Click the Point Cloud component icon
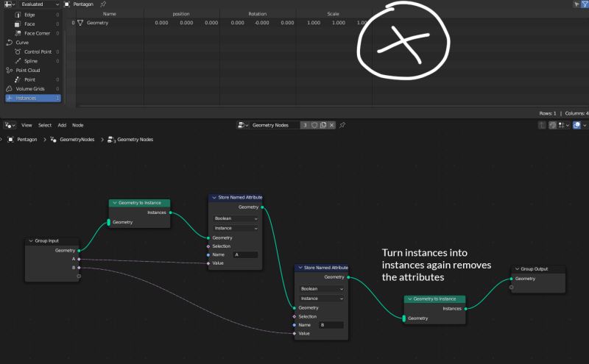The height and width of the screenshot is (364, 589). click(10, 70)
